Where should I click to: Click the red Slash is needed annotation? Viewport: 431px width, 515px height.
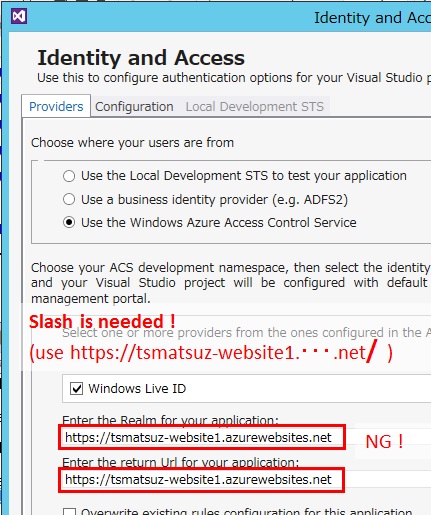[x=102, y=321]
